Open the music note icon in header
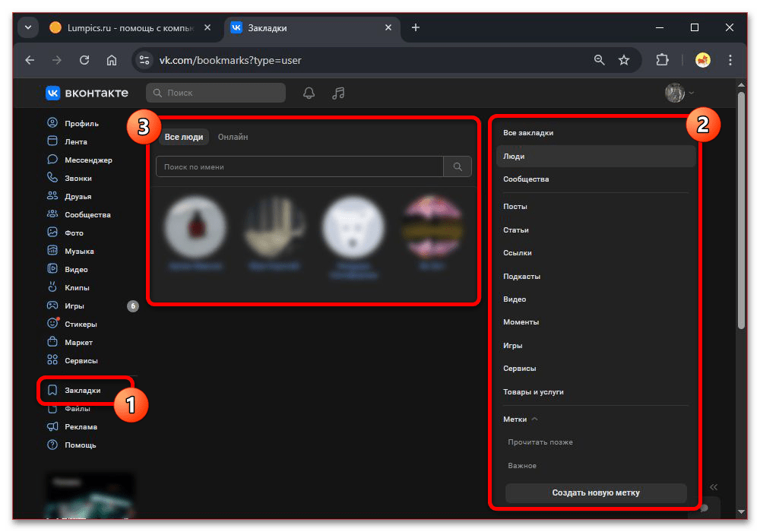 tap(339, 93)
